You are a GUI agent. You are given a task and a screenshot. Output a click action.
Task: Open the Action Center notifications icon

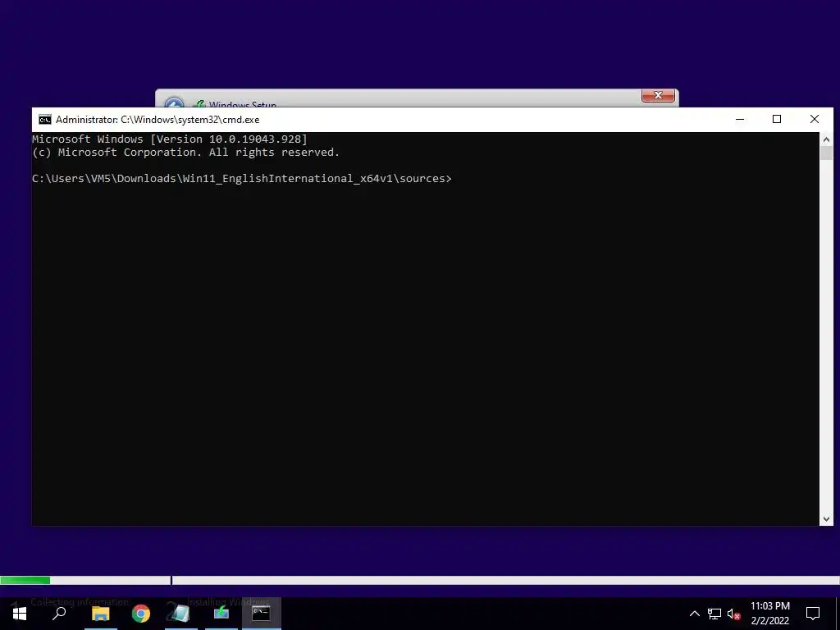coord(813,614)
